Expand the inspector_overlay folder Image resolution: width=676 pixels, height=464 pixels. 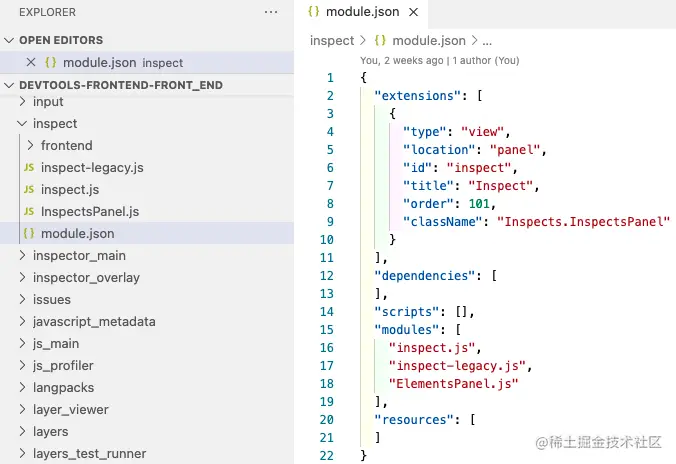pos(22,277)
